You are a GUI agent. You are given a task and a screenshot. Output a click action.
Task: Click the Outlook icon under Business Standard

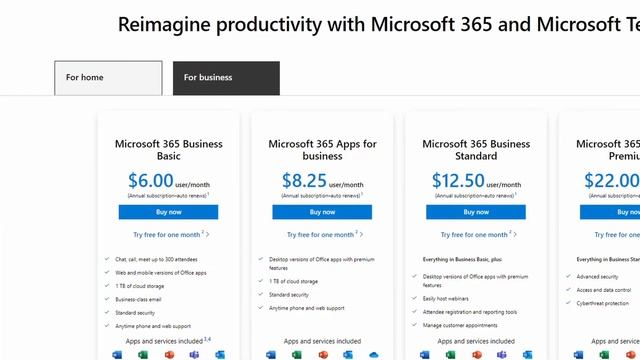click(528, 355)
